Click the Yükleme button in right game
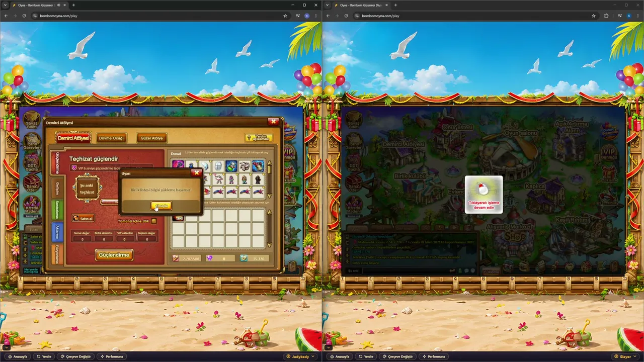644x362 pixels. [491, 271]
